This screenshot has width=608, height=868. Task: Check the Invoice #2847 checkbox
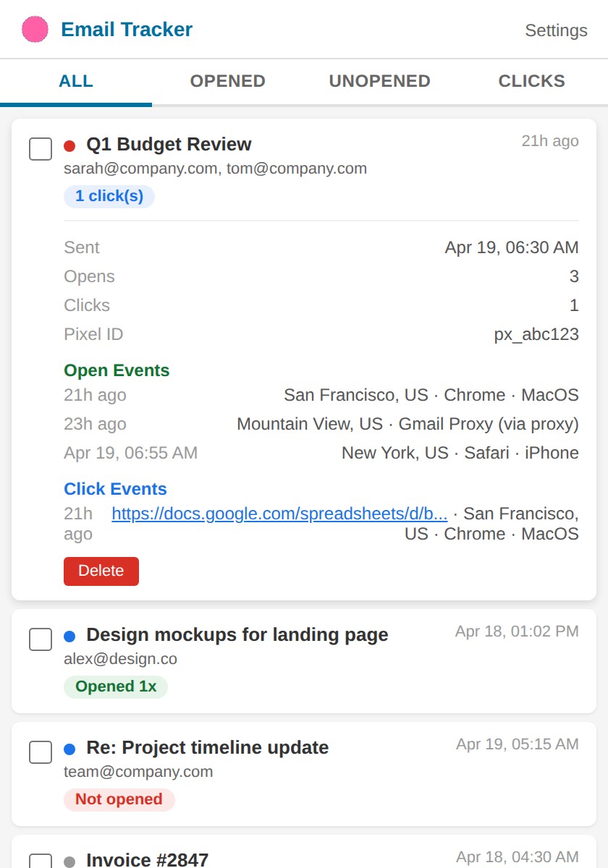coord(40,862)
